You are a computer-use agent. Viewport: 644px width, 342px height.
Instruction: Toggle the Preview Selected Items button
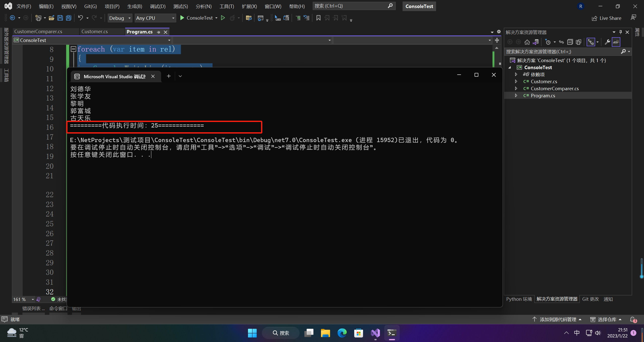tap(616, 42)
